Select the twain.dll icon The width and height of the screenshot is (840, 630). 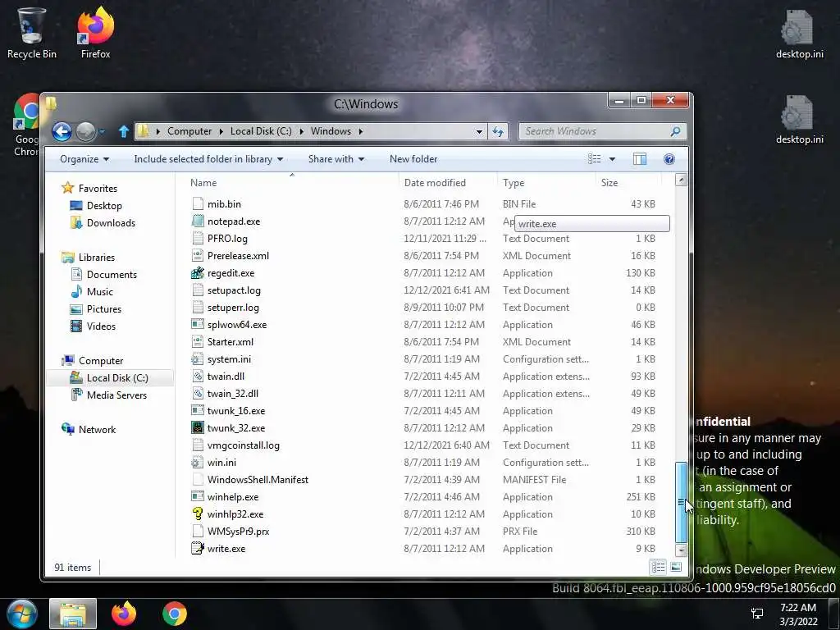tap(198, 377)
